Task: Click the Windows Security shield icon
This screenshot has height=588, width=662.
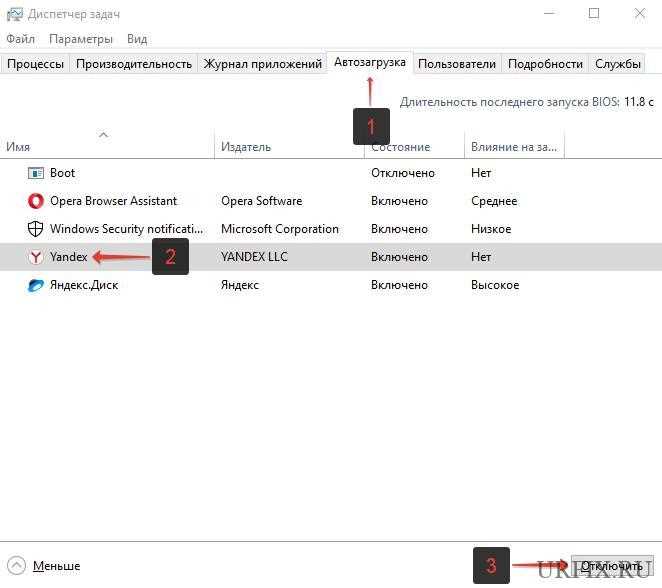Action: [35, 229]
